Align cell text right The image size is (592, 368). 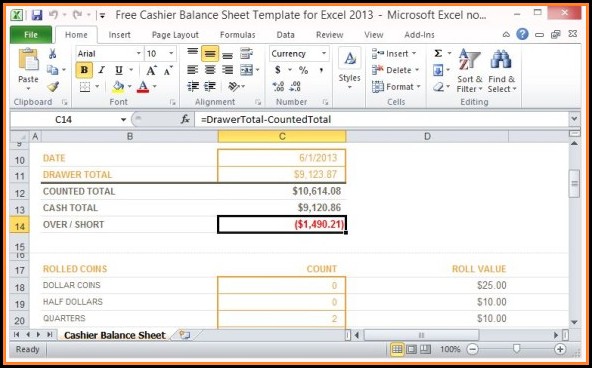[227, 70]
